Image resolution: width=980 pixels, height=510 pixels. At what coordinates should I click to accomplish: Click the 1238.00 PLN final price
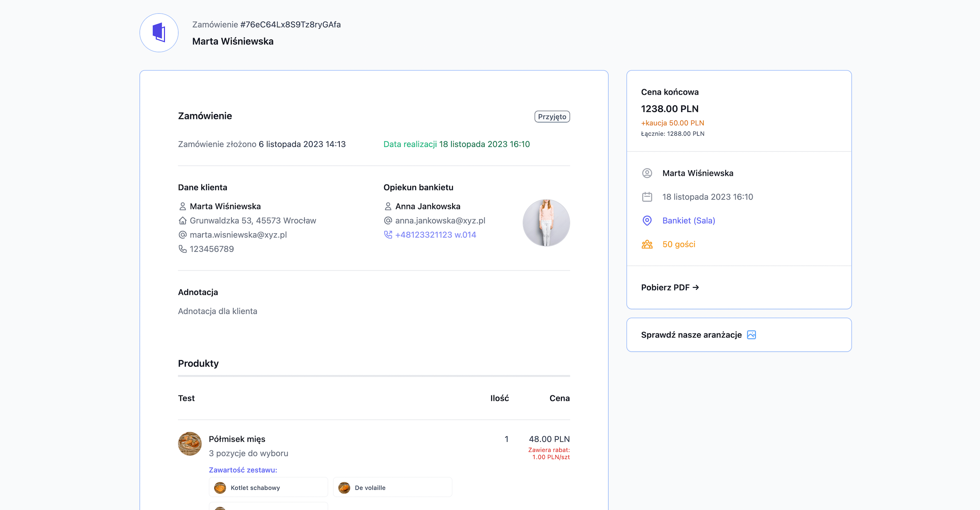point(669,109)
